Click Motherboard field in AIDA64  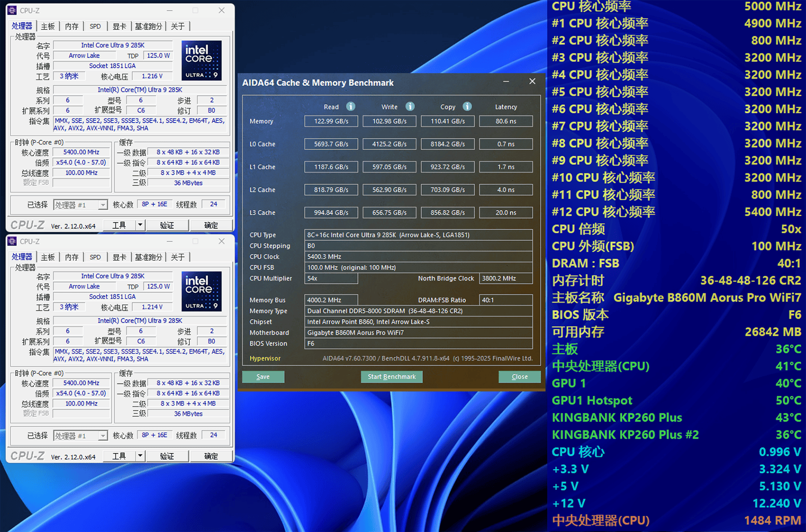click(x=419, y=333)
